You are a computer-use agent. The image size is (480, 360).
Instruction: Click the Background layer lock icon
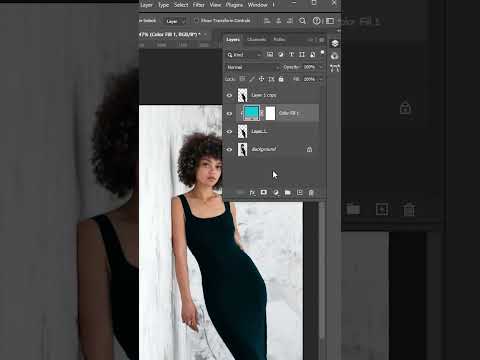[x=309, y=149]
